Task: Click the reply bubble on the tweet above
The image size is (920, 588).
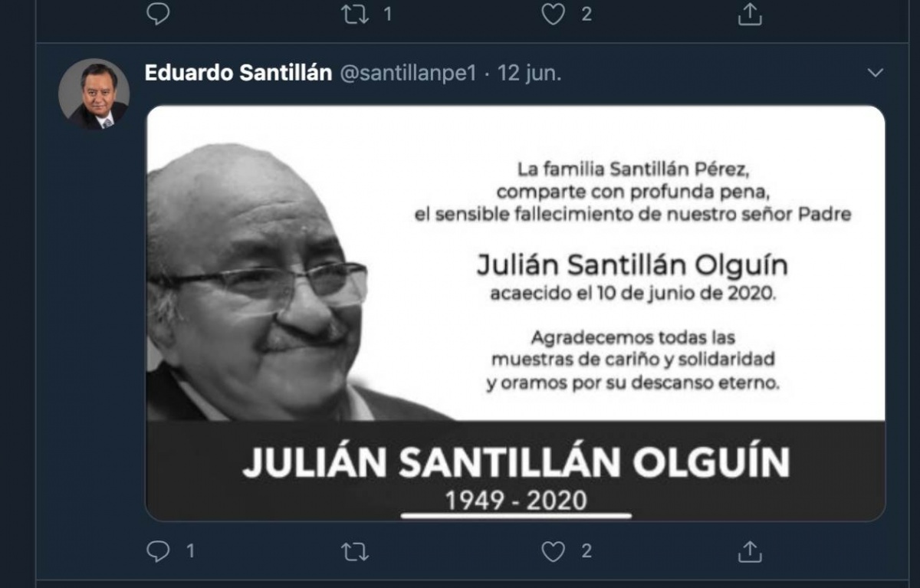Action: 157,14
